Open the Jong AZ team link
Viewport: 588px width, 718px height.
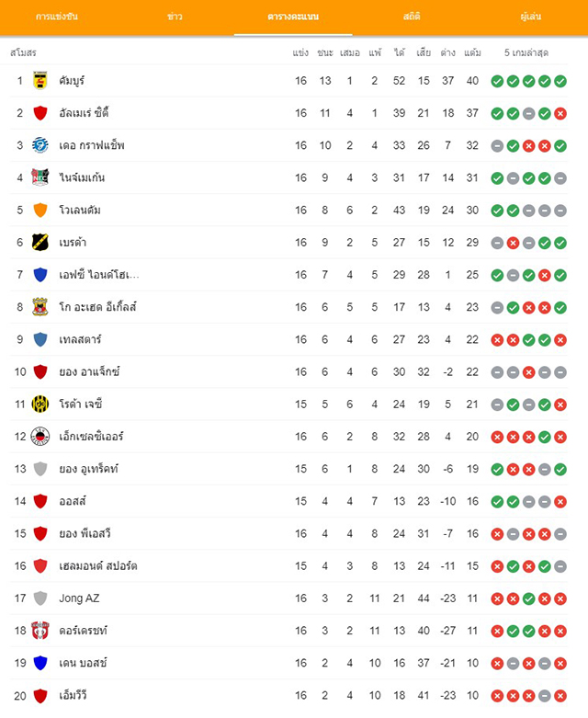pos(79,598)
